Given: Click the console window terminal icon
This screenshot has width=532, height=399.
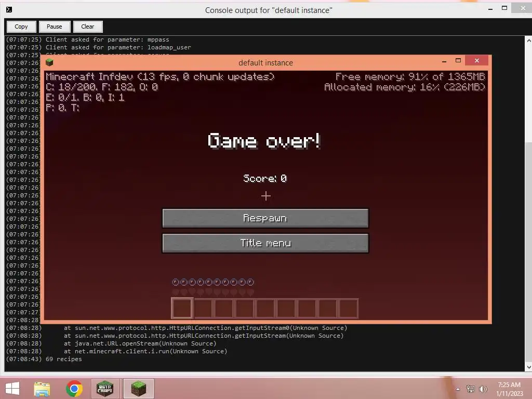Looking at the screenshot, I should tap(9, 9).
